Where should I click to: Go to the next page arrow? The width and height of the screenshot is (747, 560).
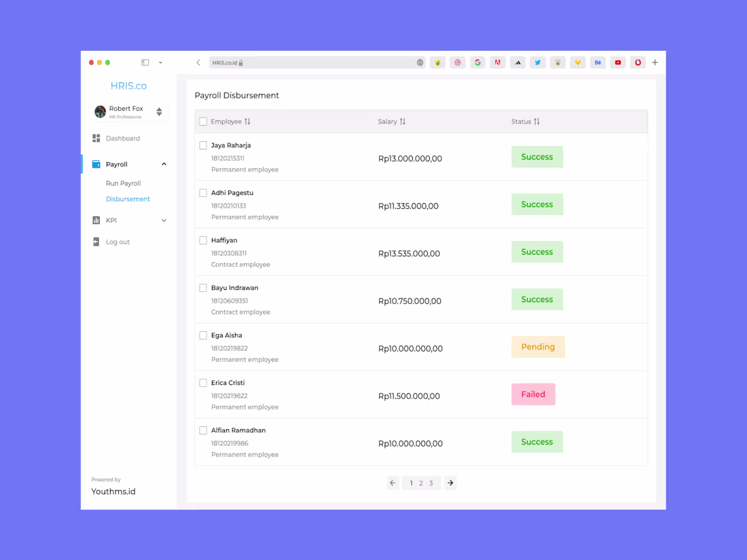(x=450, y=483)
